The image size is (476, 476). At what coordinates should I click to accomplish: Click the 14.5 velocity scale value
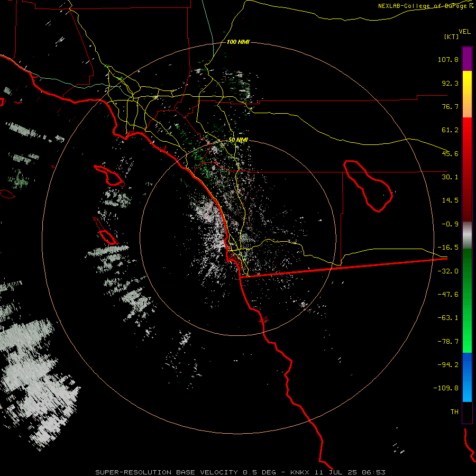tap(450, 200)
